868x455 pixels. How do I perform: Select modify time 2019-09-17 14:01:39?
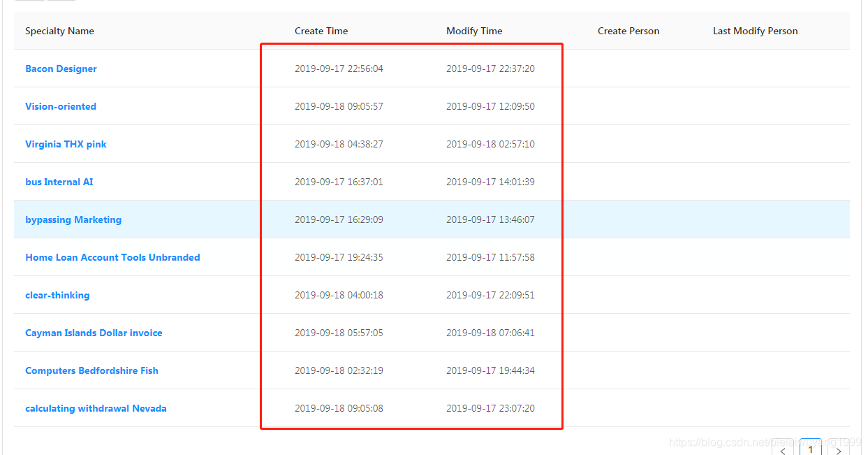point(490,182)
